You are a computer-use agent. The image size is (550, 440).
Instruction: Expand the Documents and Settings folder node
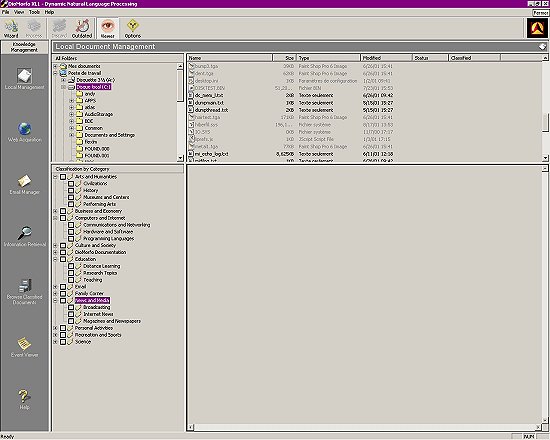[72, 135]
